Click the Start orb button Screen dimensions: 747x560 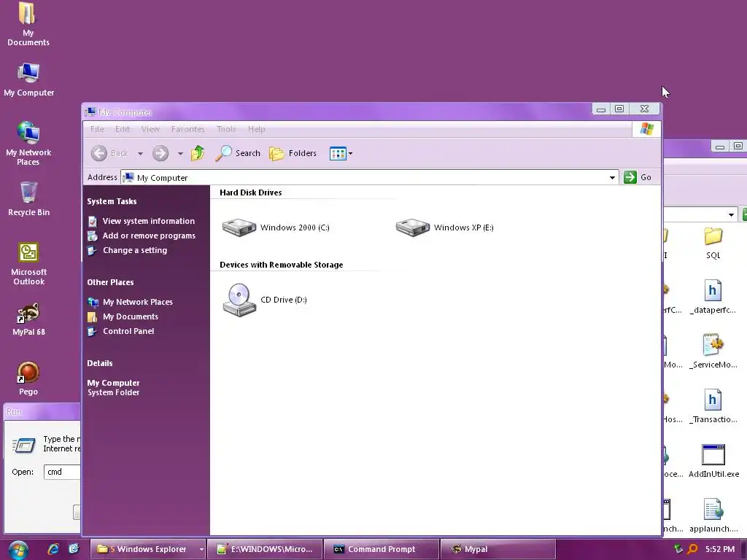click(x=18, y=550)
